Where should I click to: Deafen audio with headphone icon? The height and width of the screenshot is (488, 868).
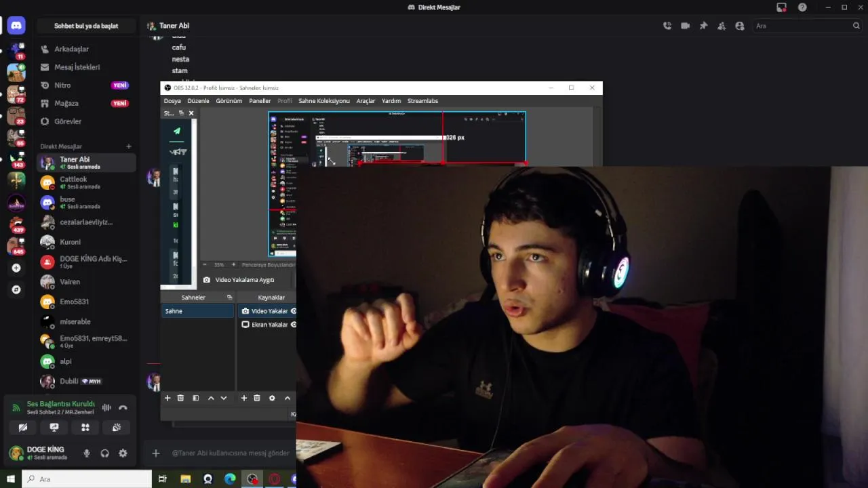pos(104,453)
